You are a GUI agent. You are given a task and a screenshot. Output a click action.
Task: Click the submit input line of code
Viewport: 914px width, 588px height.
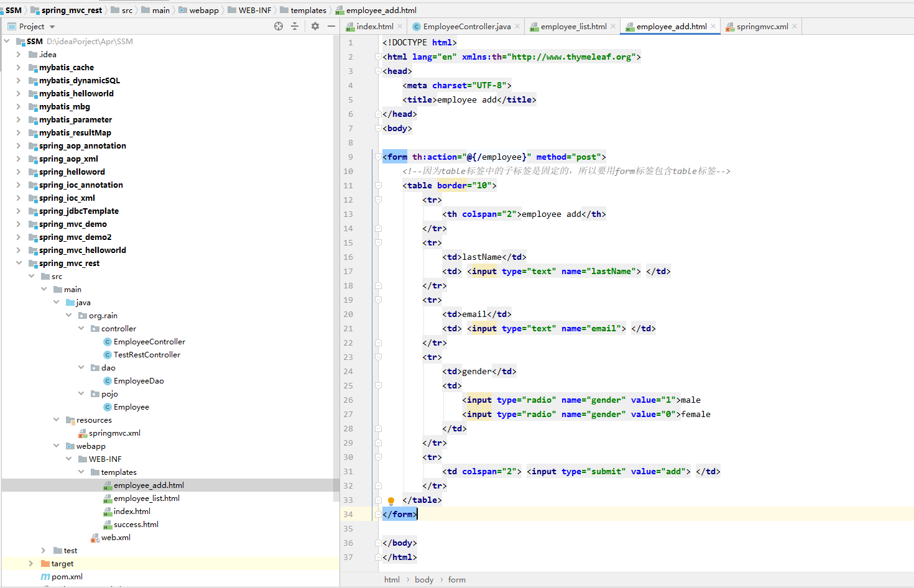(x=581, y=471)
